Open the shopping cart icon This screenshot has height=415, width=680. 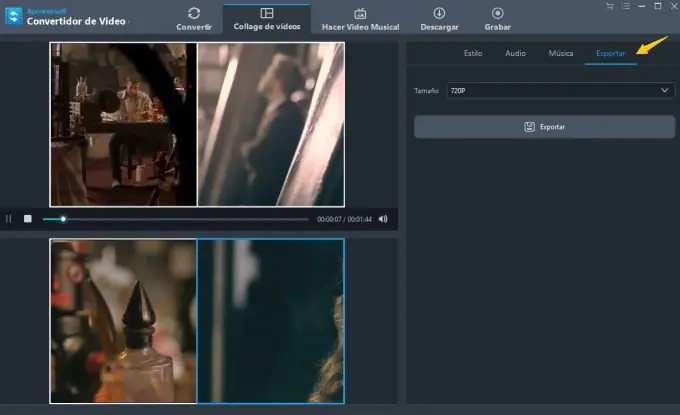[610, 6]
